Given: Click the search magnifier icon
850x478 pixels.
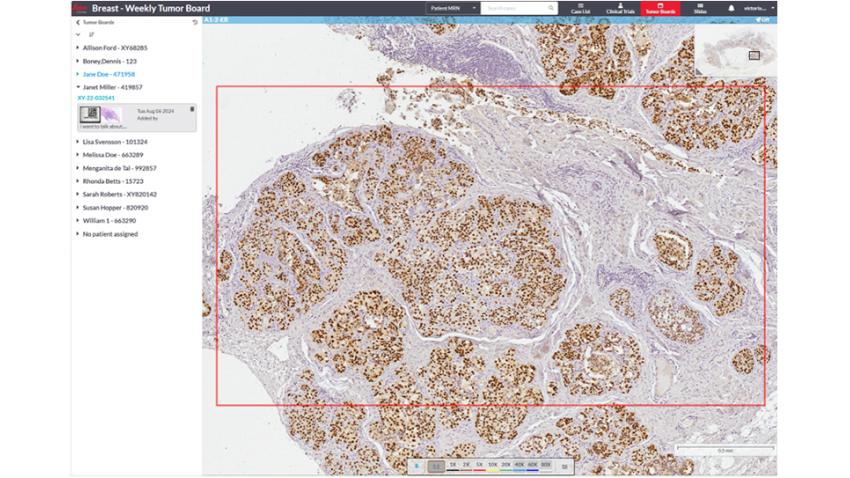Looking at the screenshot, I should click(x=550, y=8).
